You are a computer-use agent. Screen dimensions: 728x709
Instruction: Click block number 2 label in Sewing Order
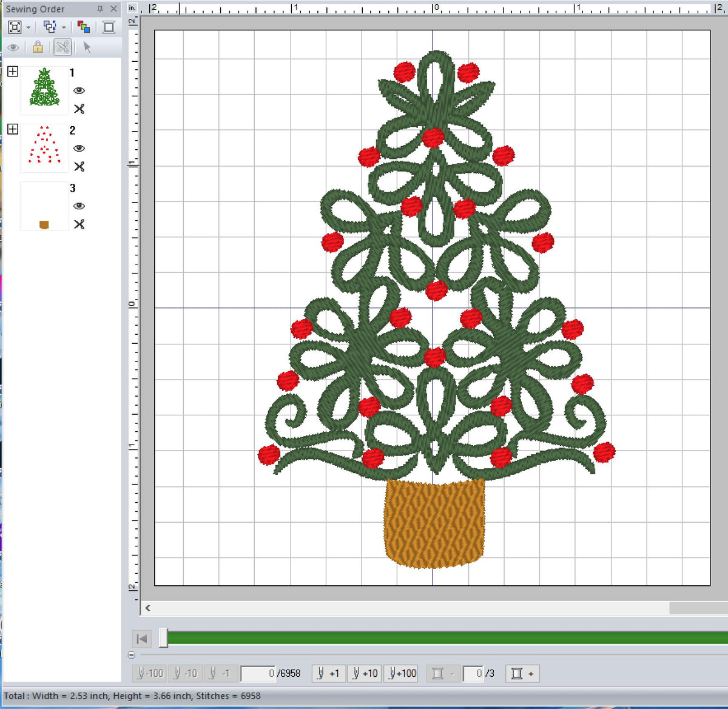pyautogui.click(x=72, y=130)
